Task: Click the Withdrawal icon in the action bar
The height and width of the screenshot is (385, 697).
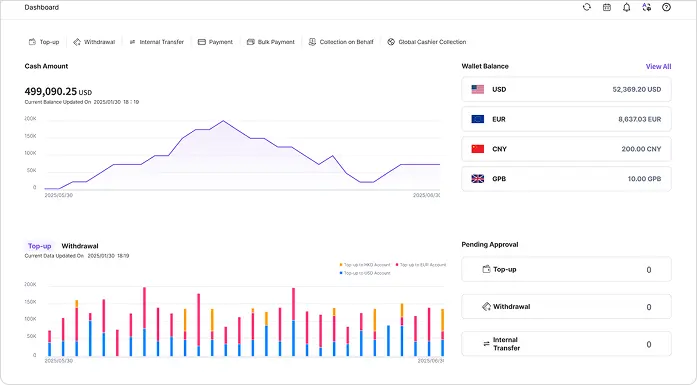Action: coord(77,42)
